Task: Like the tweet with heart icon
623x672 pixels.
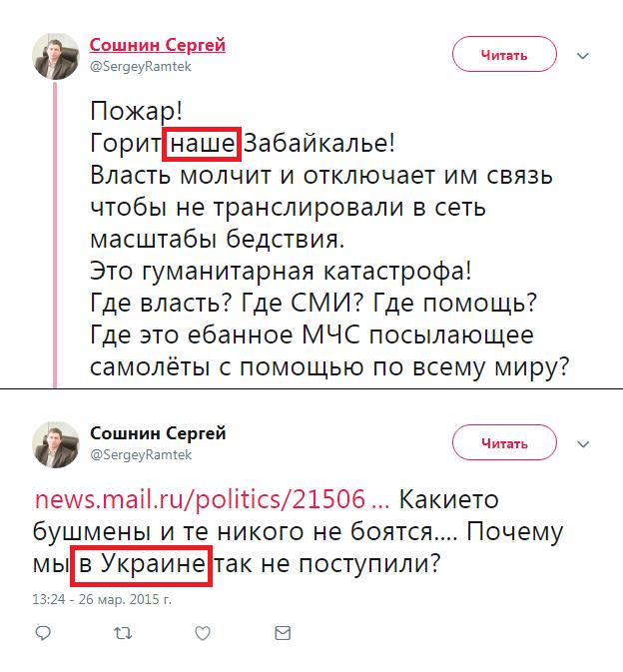Action: (x=203, y=633)
